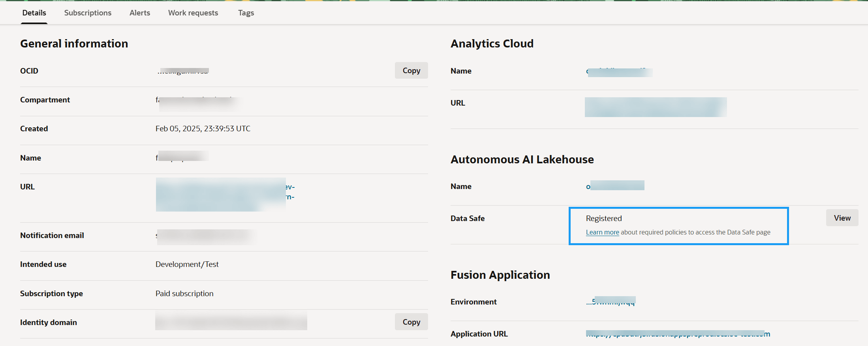The height and width of the screenshot is (346, 868).
Task: Click the blurred Identity domain value
Action: [x=231, y=321]
